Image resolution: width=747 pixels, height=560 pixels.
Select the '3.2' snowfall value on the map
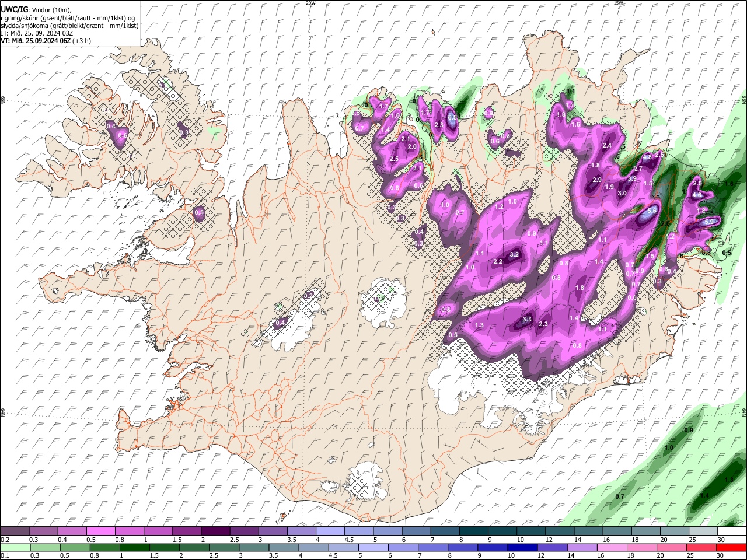(x=514, y=255)
